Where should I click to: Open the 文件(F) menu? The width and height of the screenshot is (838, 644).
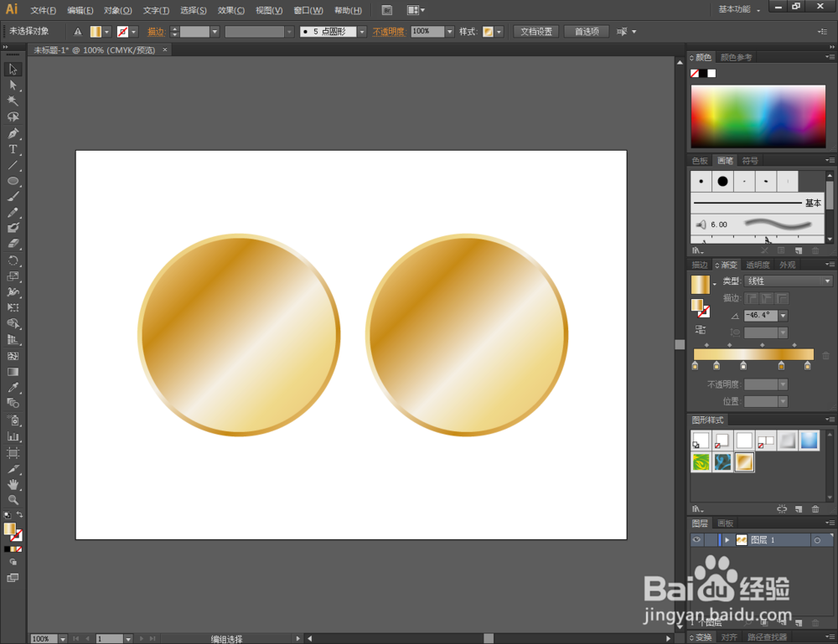[x=44, y=10]
